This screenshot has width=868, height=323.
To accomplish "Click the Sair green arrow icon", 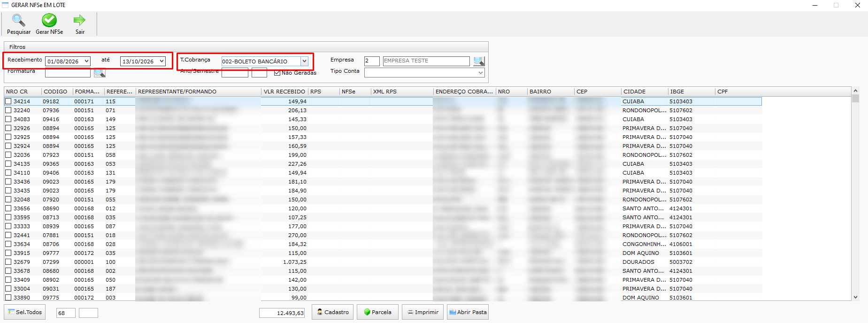I will click(80, 20).
